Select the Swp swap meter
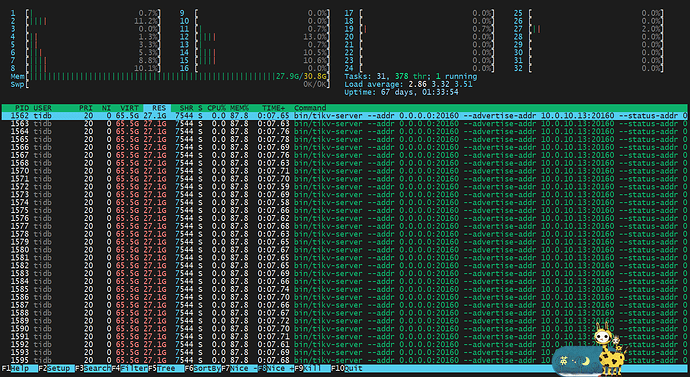 pyautogui.click(x=171, y=84)
